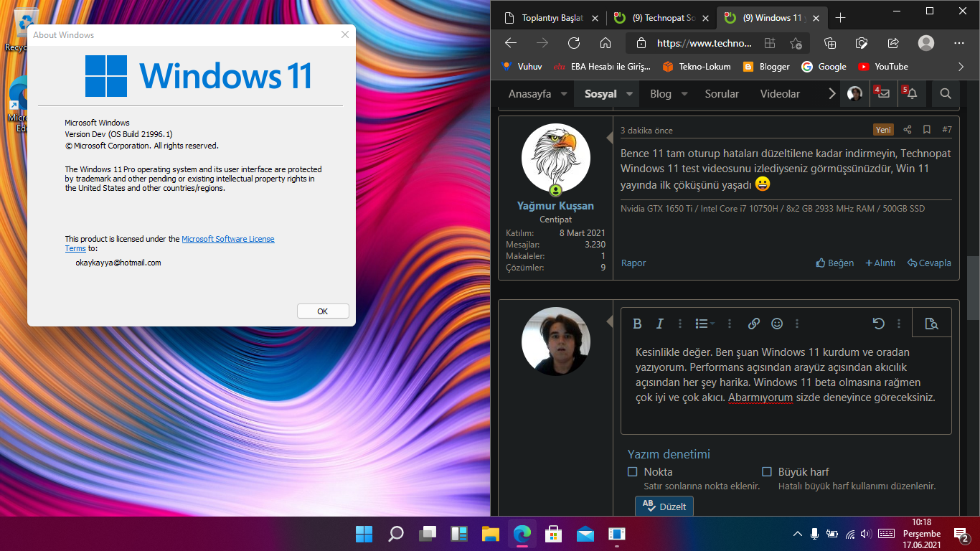980x551 pixels.
Task: Preview the reply with the preview icon
Action: coord(931,324)
